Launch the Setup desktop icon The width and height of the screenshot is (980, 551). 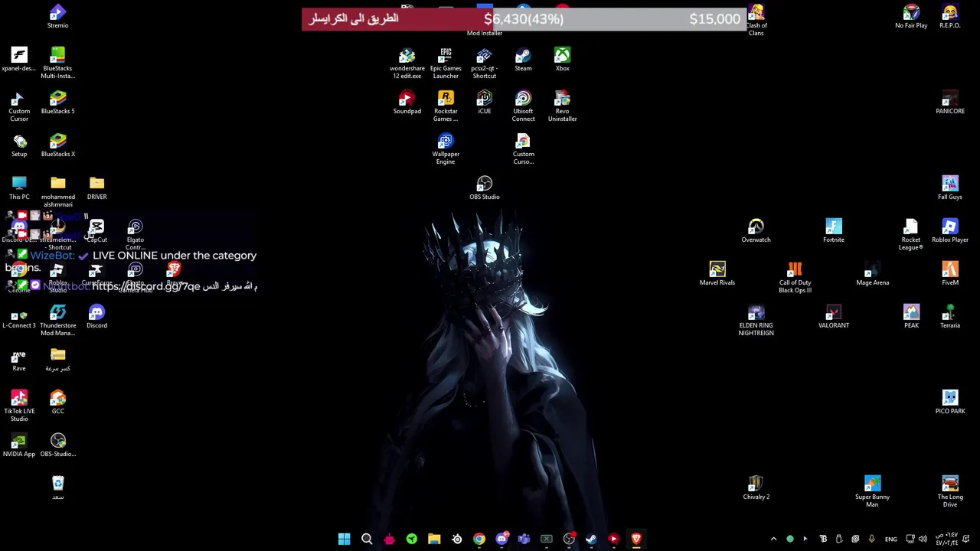coord(19,145)
